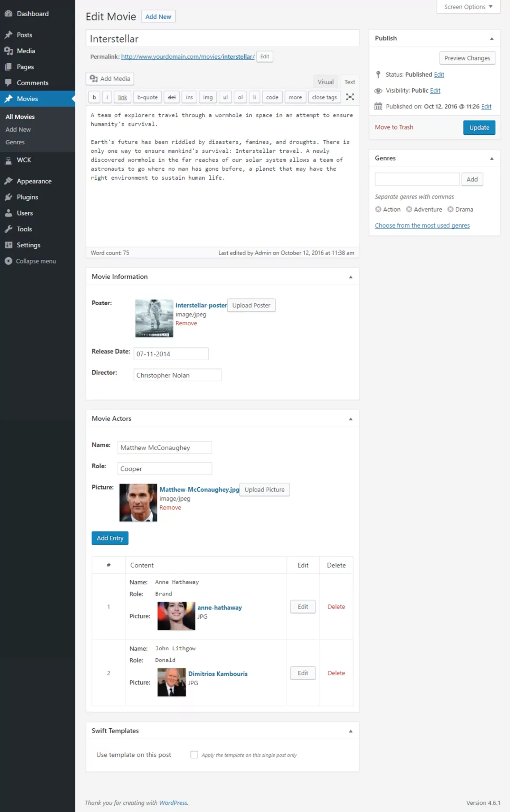
Task: Click the Director input field
Action: point(177,375)
